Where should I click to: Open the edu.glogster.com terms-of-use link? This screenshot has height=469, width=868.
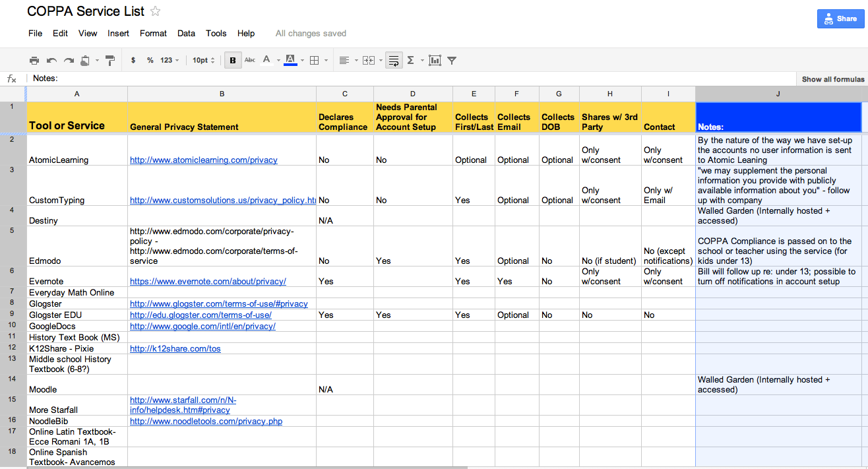pyautogui.click(x=201, y=315)
